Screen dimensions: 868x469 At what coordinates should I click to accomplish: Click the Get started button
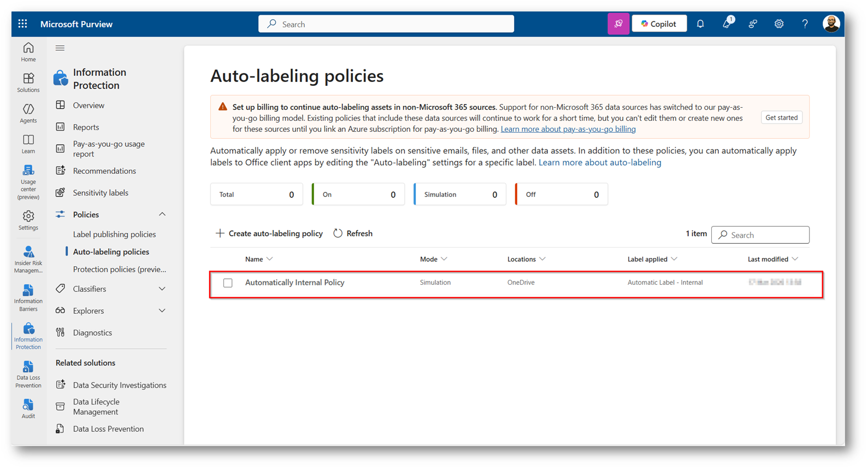[781, 118]
